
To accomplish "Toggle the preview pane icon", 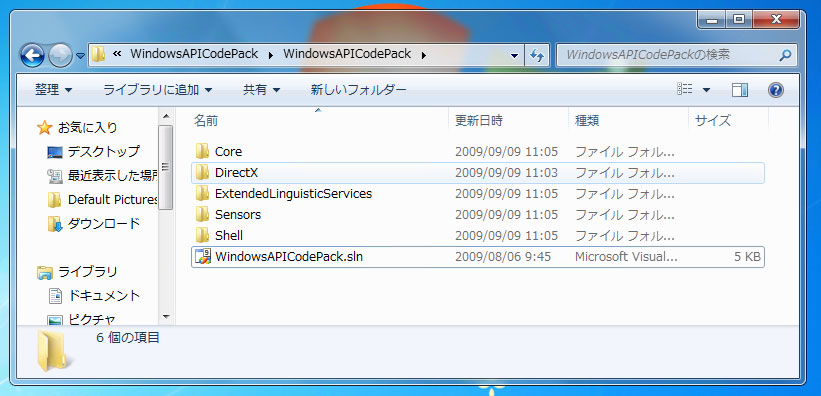I will pyautogui.click(x=739, y=90).
